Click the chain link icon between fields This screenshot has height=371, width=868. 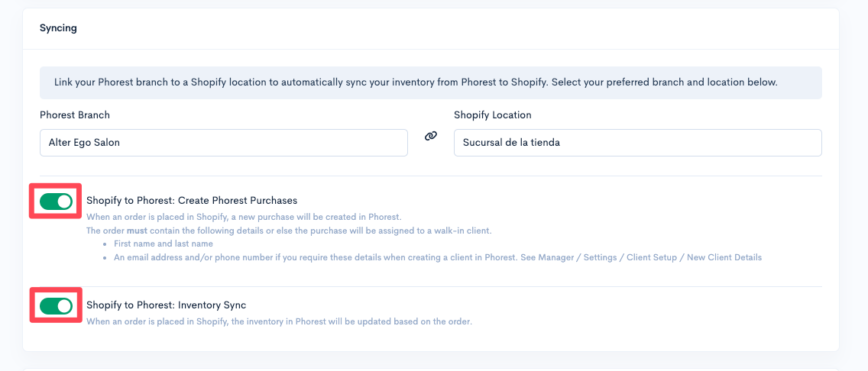pos(431,136)
